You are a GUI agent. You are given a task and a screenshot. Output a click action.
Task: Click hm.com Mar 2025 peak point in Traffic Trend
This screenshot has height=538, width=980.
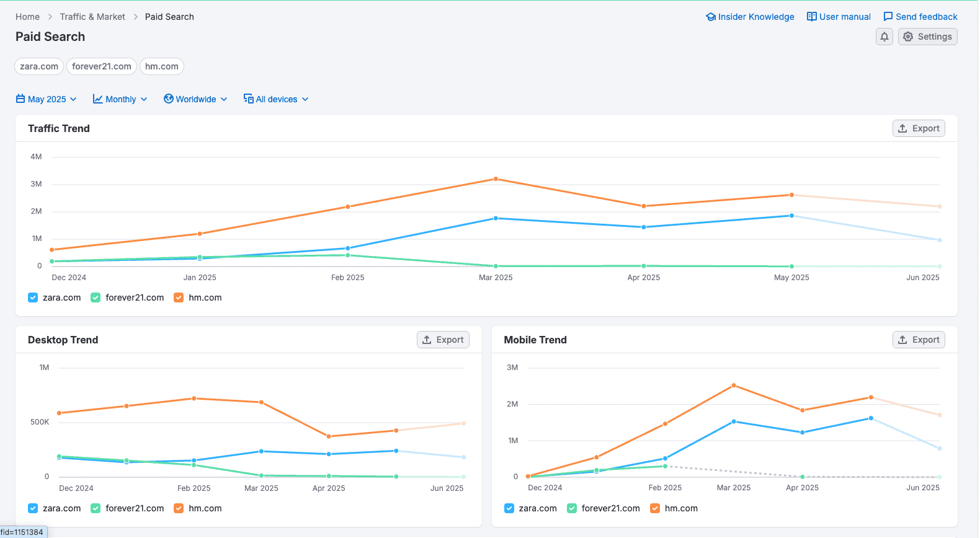click(496, 179)
